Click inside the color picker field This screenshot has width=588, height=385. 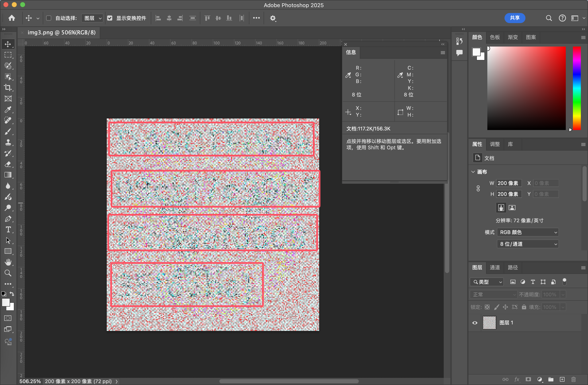coord(527,88)
